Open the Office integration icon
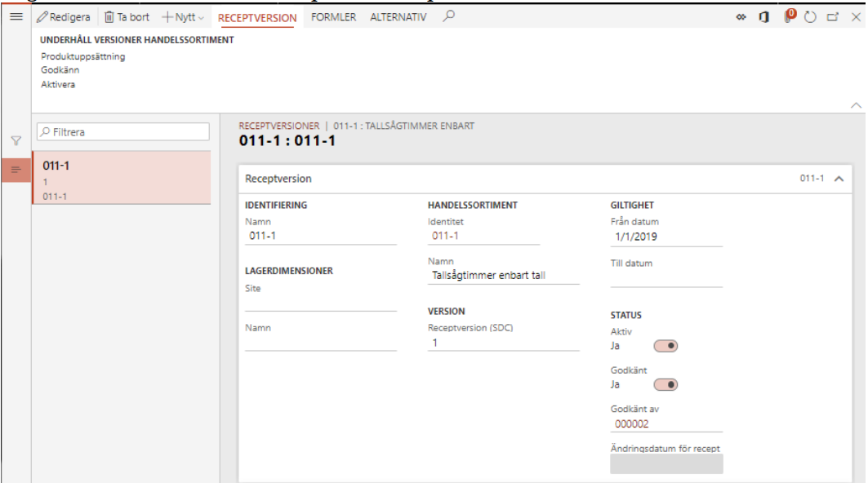The height and width of the screenshot is (483, 868). pyautogui.click(x=764, y=17)
